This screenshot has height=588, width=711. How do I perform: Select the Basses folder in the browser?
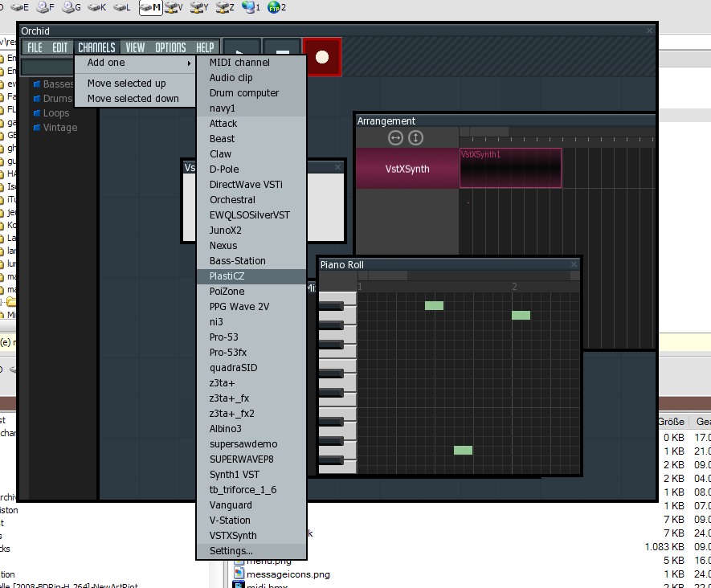58,84
